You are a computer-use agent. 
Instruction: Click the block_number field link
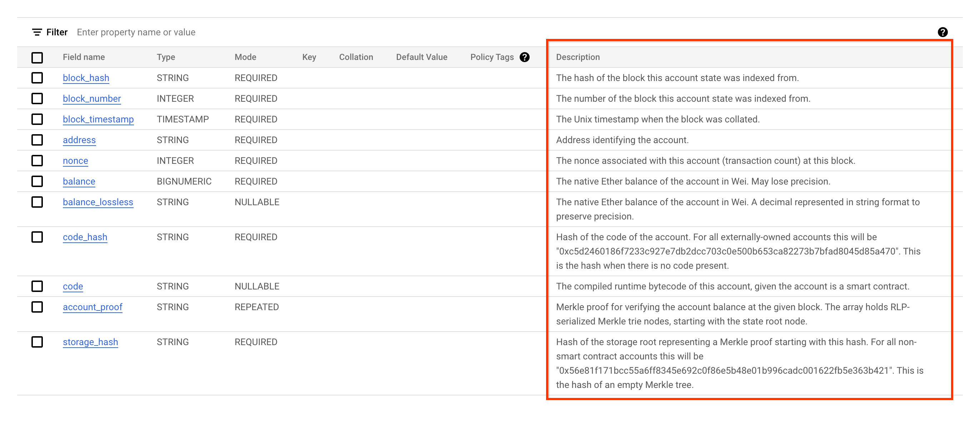pyautogui.click(x=92, y=99)
